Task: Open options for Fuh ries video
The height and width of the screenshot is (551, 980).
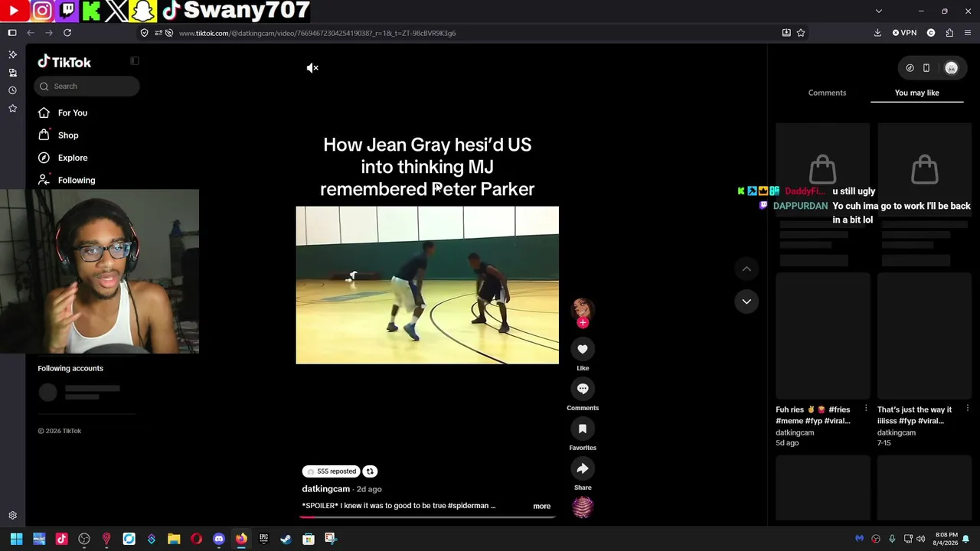Action: coord(866,409)
